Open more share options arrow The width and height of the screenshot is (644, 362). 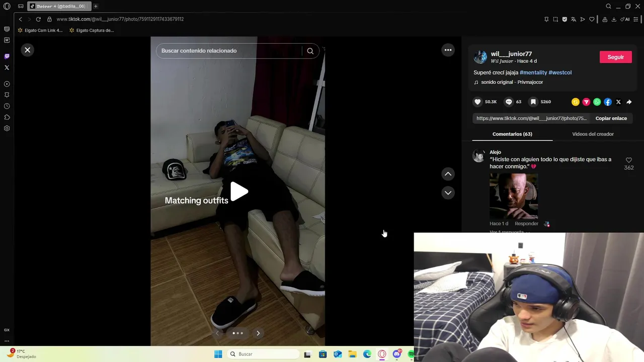click(629, 102)
